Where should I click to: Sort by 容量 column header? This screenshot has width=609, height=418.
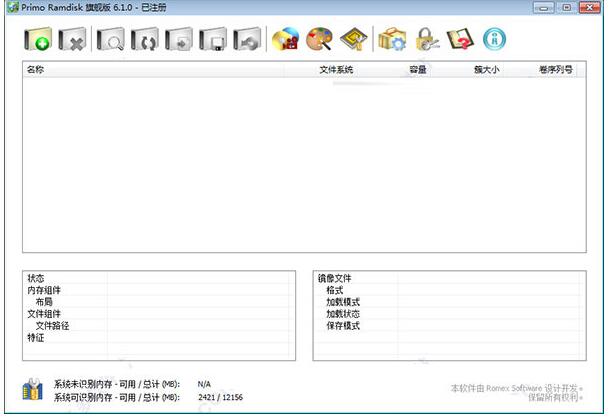393,70
